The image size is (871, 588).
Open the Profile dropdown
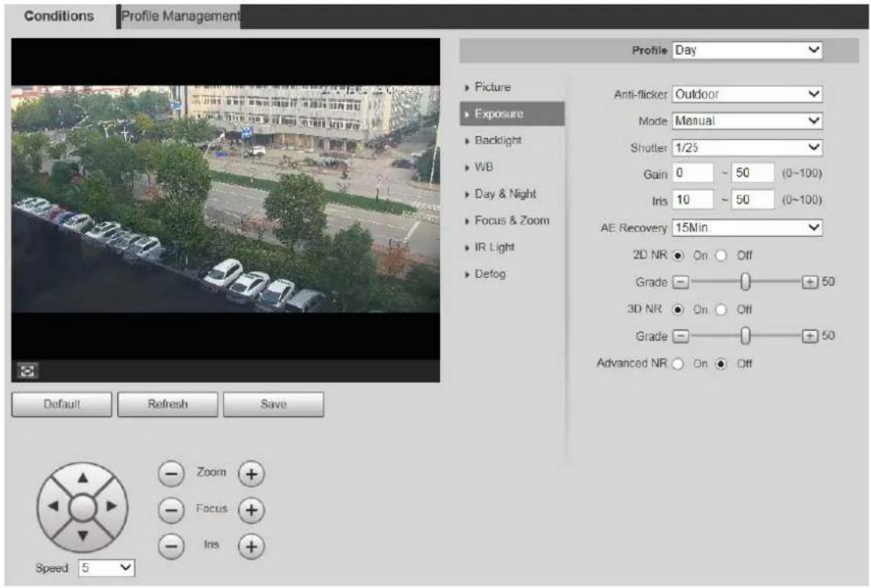pyautogui.click(x=747, y=50)
